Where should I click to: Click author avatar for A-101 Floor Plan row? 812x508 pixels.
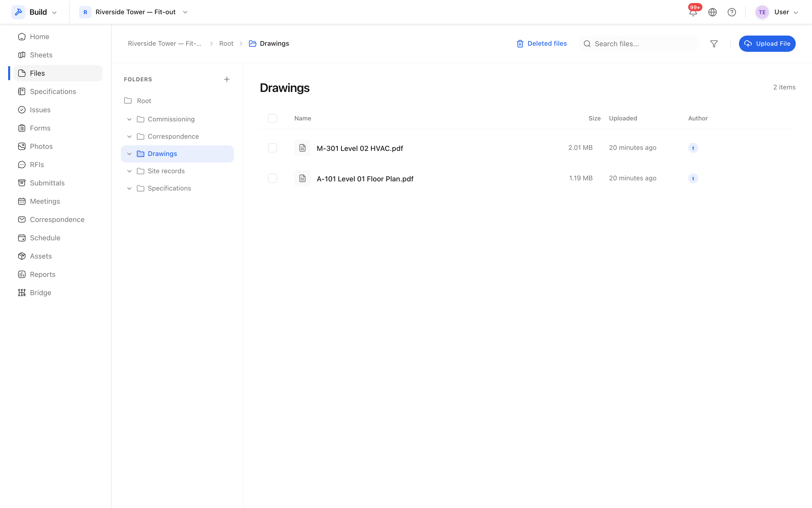coord(693,178)
